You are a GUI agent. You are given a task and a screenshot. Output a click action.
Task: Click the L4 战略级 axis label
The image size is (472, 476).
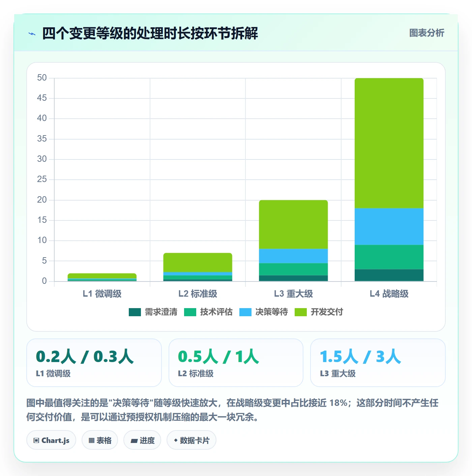point(389,294)
